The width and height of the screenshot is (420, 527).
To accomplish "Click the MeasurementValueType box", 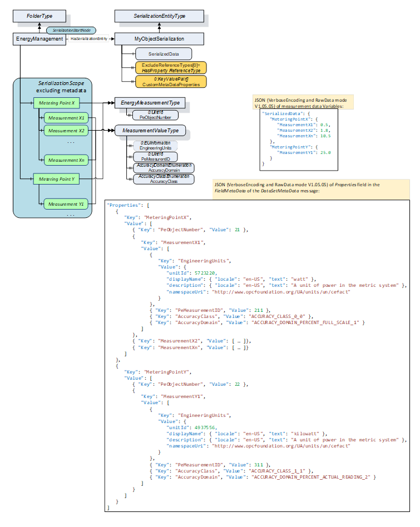I will (x=150, y=131).
